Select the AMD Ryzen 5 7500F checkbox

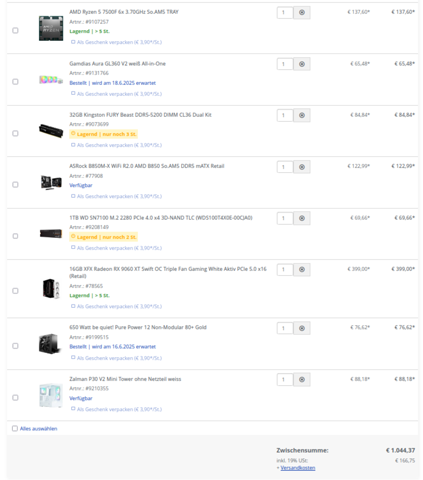coord(15,30)
